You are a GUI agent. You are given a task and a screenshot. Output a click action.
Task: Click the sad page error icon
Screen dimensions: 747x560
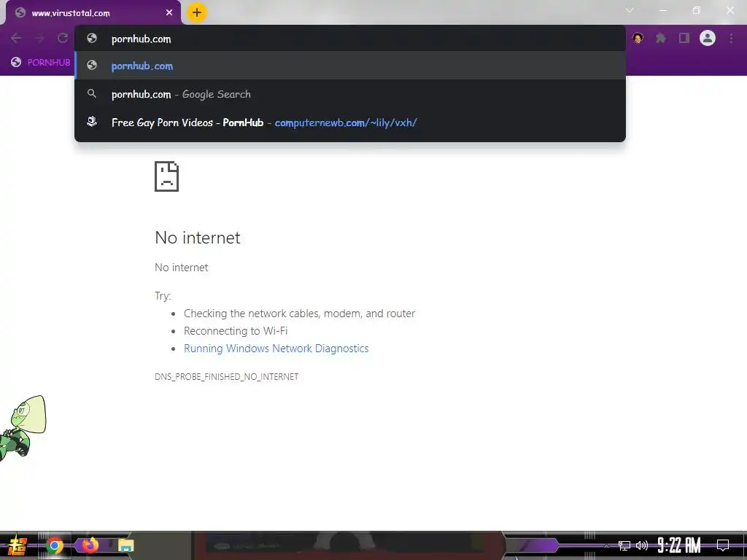[x=167, y=176]
